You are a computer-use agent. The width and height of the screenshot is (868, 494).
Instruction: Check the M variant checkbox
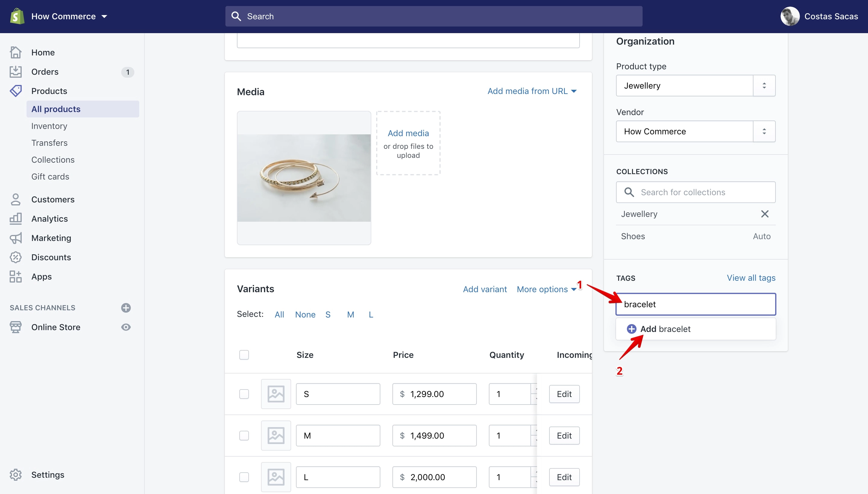click(x=244, y=436)
